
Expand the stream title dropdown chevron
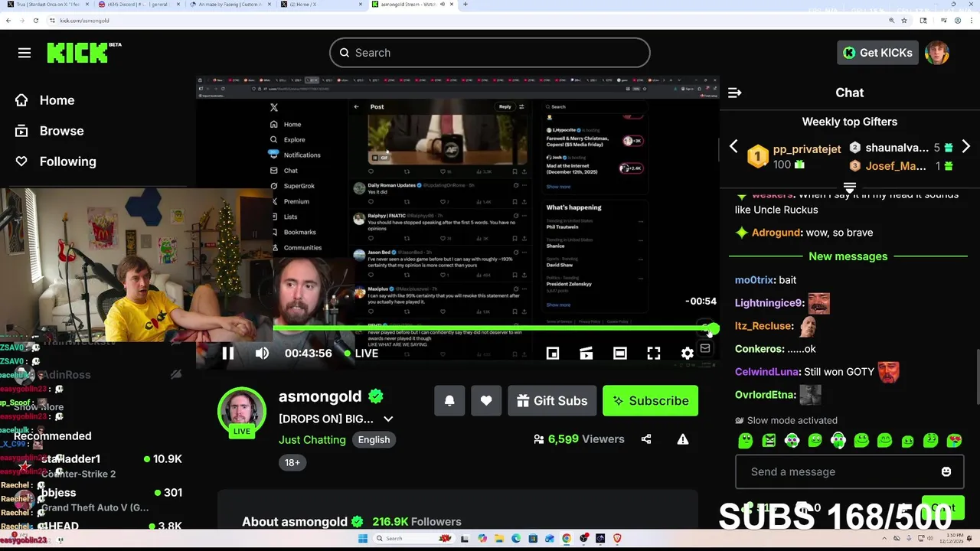(388, 419)
